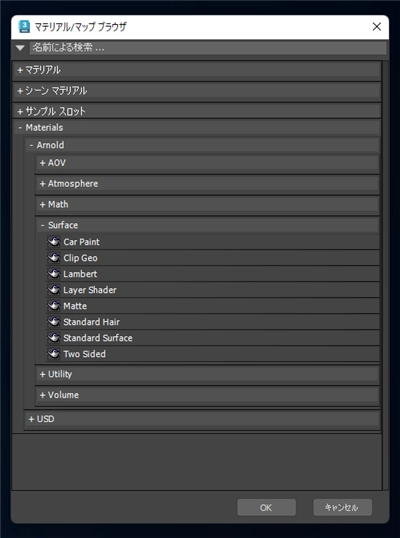Focus the 名前による検索 search field
400x538 pixels.
(208, 48)
